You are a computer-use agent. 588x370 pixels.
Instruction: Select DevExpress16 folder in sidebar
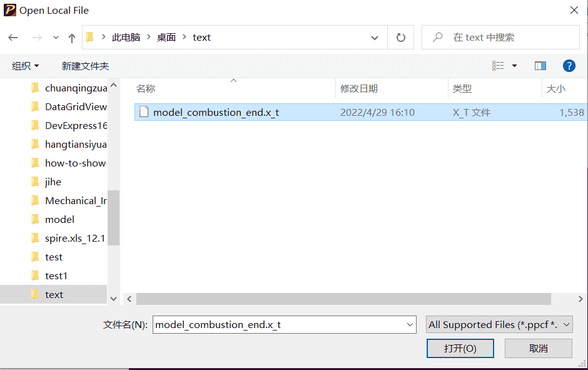pos(69,126)
